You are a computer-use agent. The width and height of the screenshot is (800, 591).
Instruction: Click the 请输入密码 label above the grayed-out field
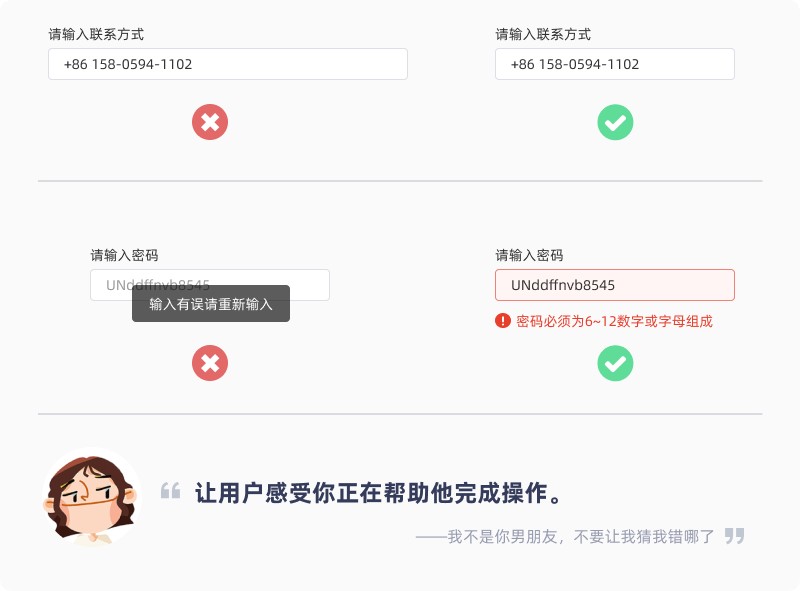click(124, 255)
